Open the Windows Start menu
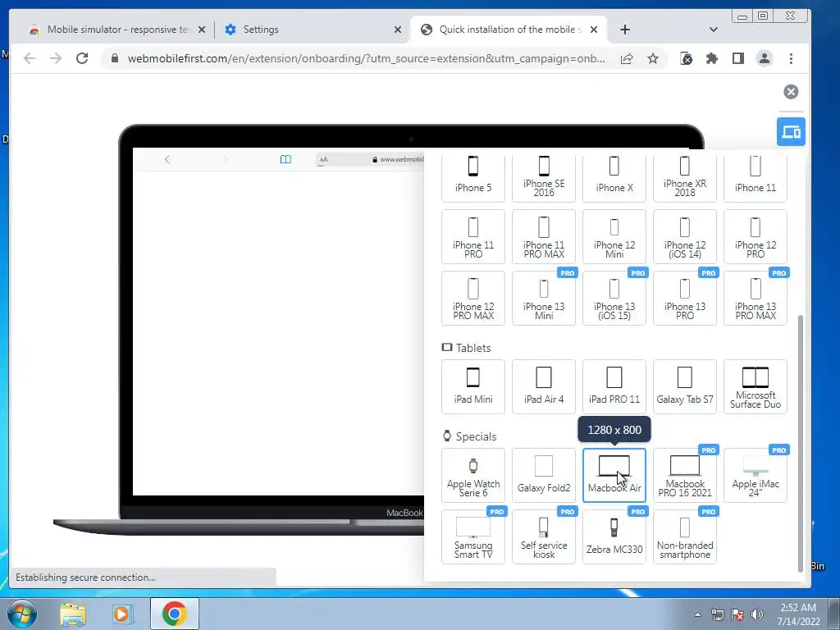 pos(22,614)
